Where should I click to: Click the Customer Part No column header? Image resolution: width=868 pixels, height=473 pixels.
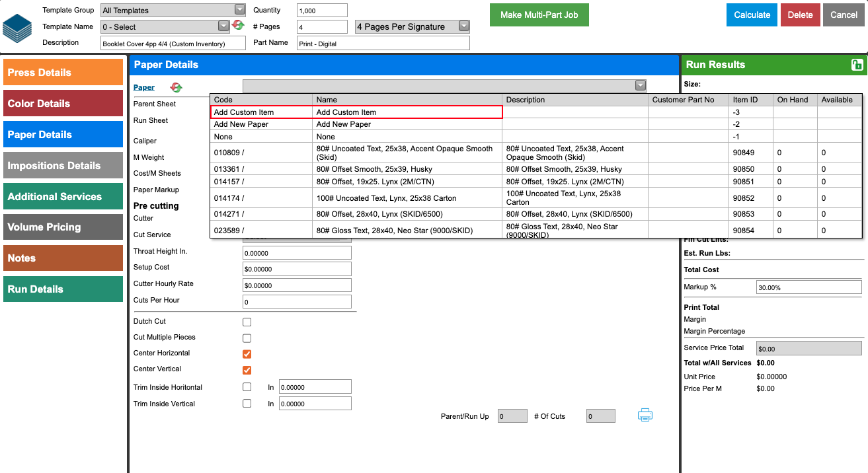[689, 100]
